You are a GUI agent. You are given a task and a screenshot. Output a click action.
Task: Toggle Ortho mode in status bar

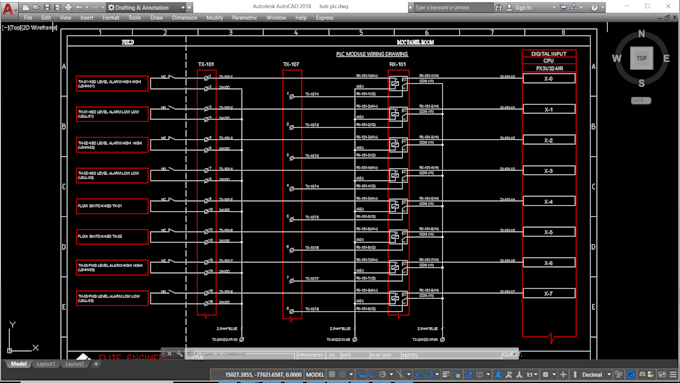(372, 375)
